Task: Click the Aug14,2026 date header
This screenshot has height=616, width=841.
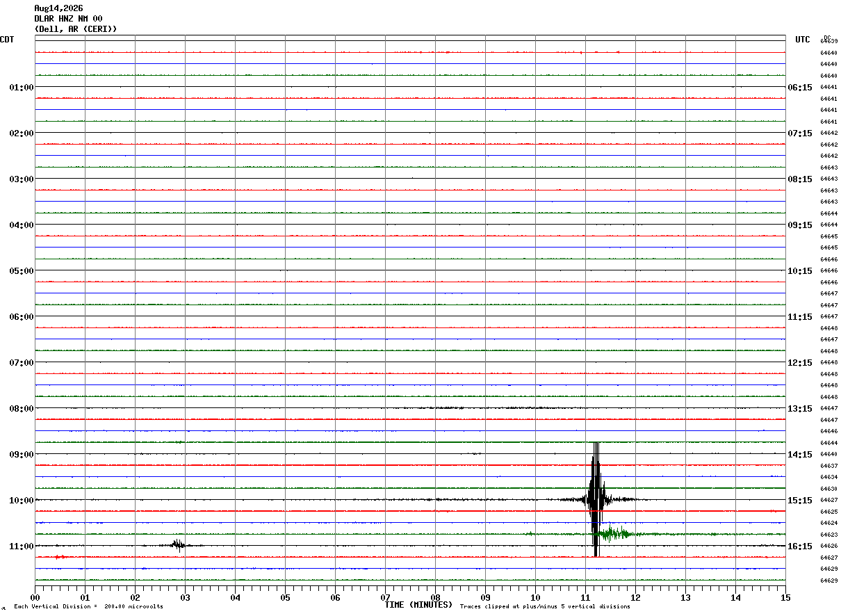Action: (x=58, y=8)
